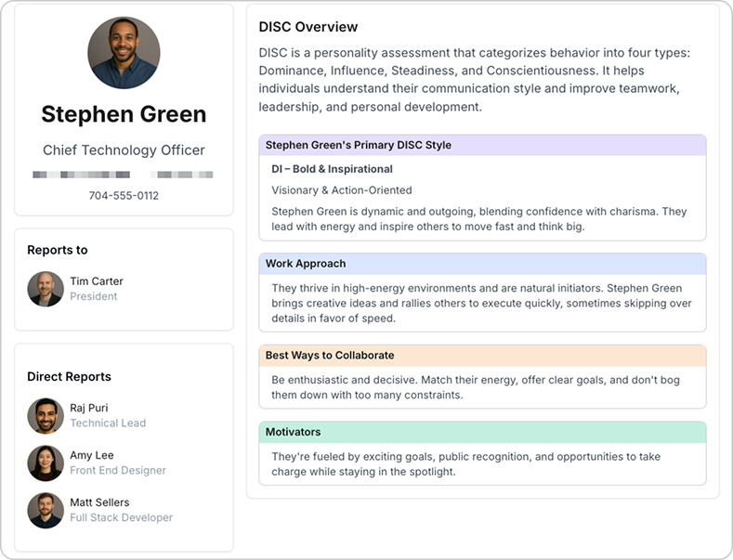Click the Reports to section heading
This screenshot has width=733, height=560.
tap(58, 250)
